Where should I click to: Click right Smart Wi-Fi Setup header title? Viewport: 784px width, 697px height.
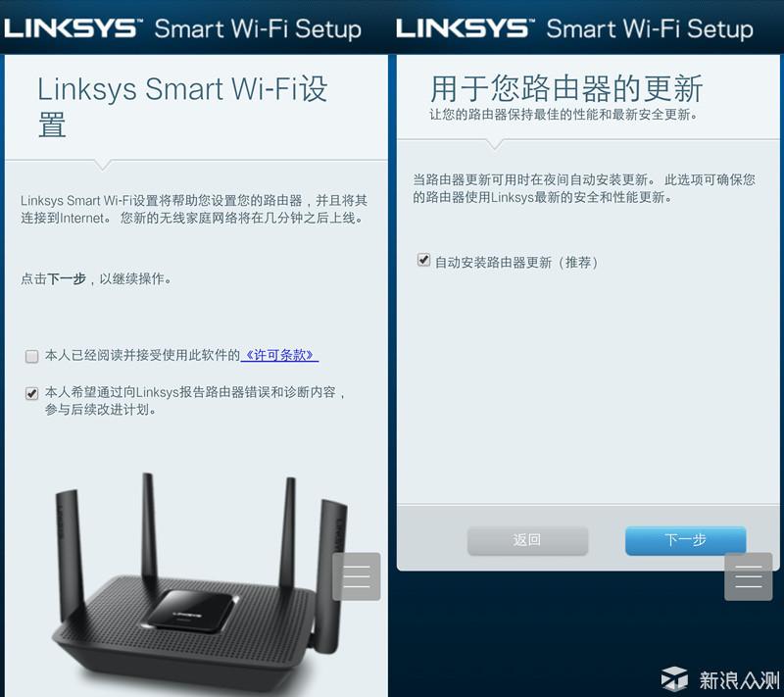(650, 29)
